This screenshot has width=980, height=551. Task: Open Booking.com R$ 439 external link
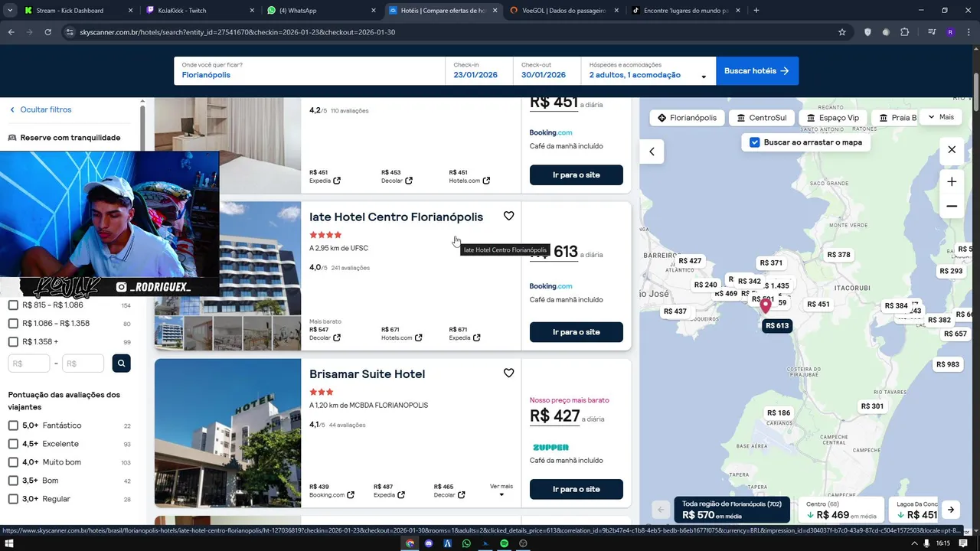pos(351,495)
